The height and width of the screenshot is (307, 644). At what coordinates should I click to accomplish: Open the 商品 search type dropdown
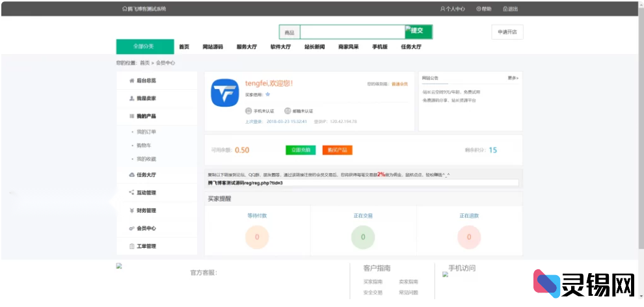(289, 33)
